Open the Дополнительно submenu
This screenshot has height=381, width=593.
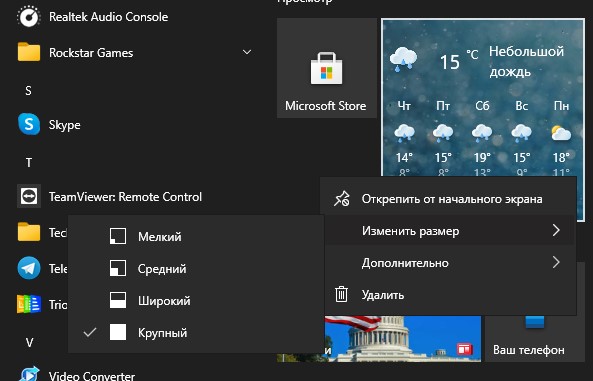coord(449,263)
